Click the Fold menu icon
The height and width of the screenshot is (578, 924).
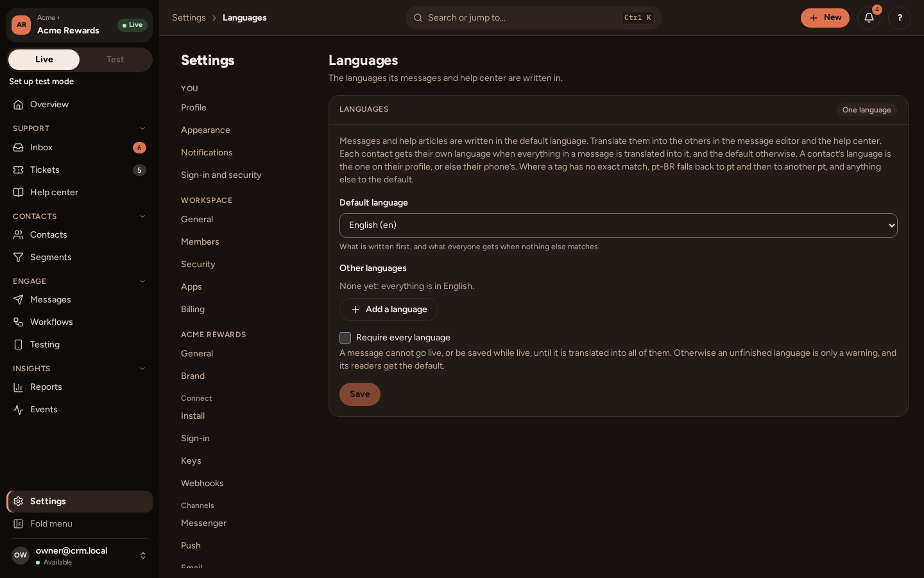tap(19, 524)
